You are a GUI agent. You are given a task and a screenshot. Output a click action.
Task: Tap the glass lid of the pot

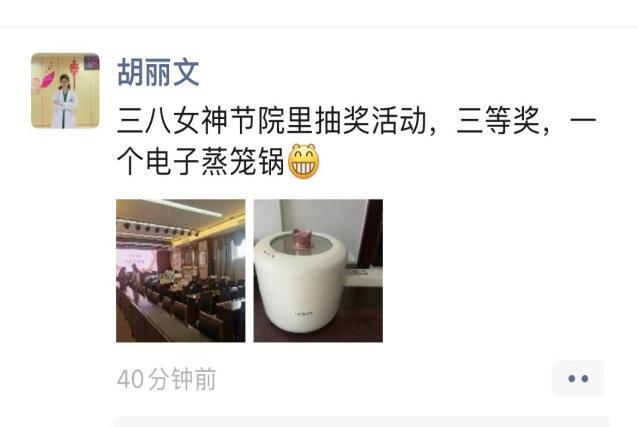point(301,244)
